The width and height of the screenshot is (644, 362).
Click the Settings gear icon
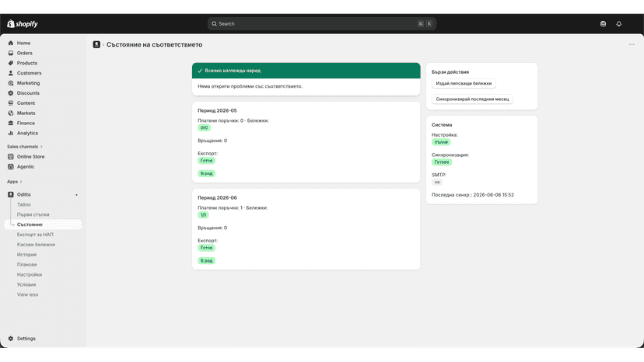coord(11,339)
